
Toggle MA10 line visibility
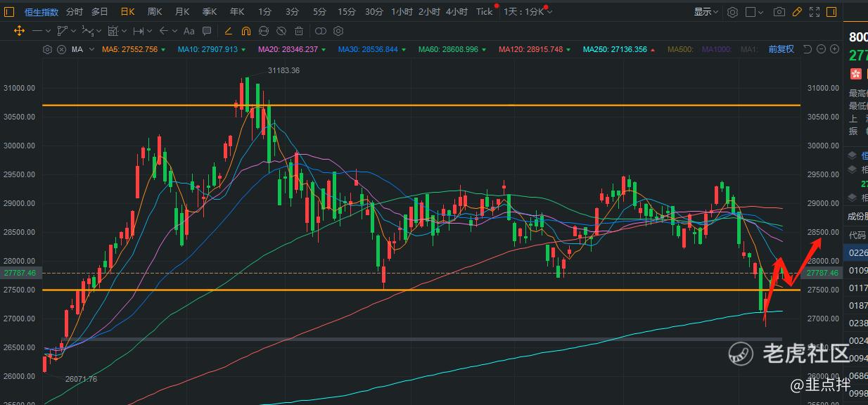(x=212, y=49)
